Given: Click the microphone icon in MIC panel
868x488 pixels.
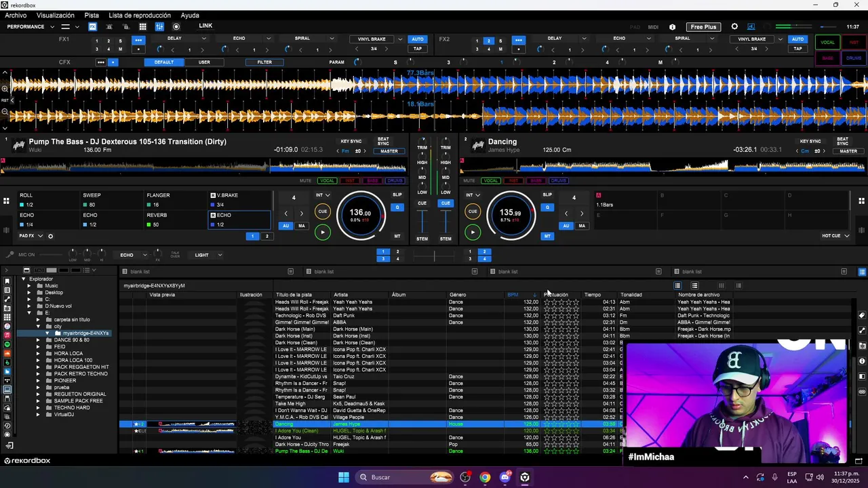Looking at the screenshot, I should tap(9, 255).
